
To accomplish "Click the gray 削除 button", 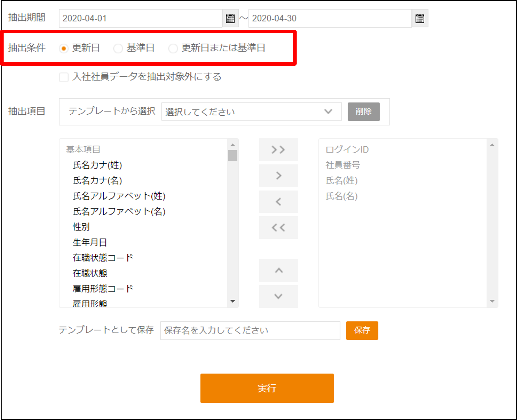I will [363, 112].
